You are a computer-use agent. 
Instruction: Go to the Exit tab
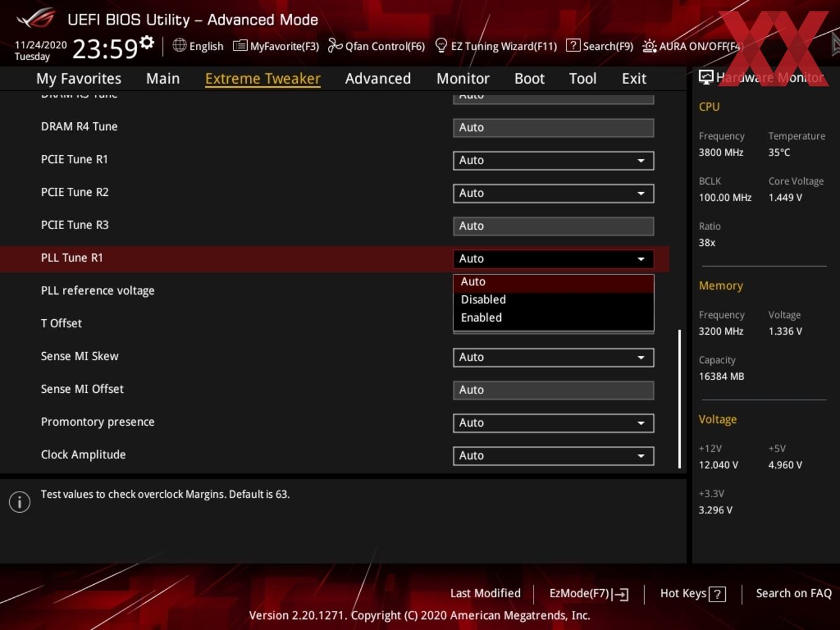click(x=634, y=78)
